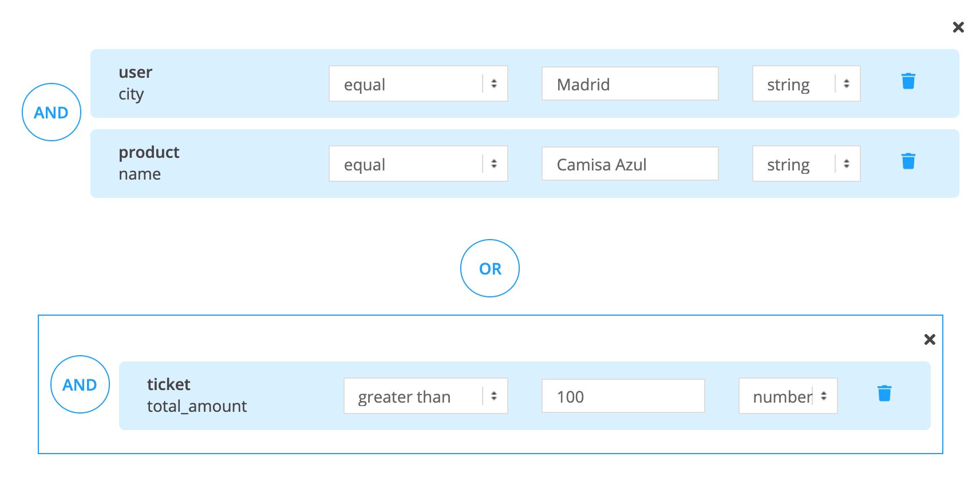Delete the product name condition row
The width and height of the screenshot is (980, 477).
click(908, 161)
